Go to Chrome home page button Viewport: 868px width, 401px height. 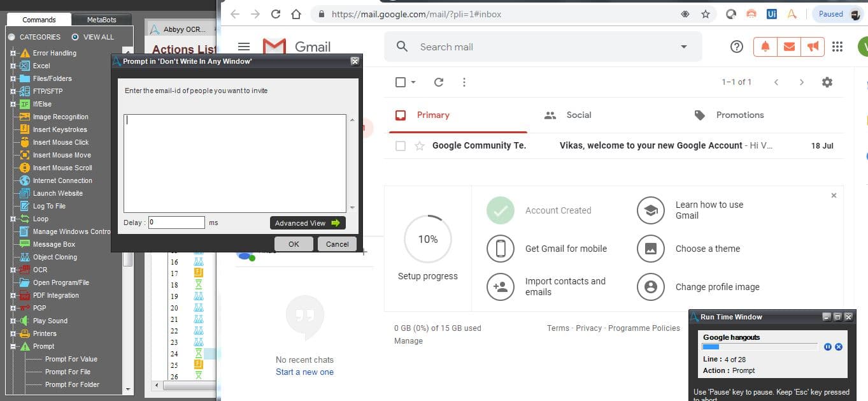click(x=295, y=14)
